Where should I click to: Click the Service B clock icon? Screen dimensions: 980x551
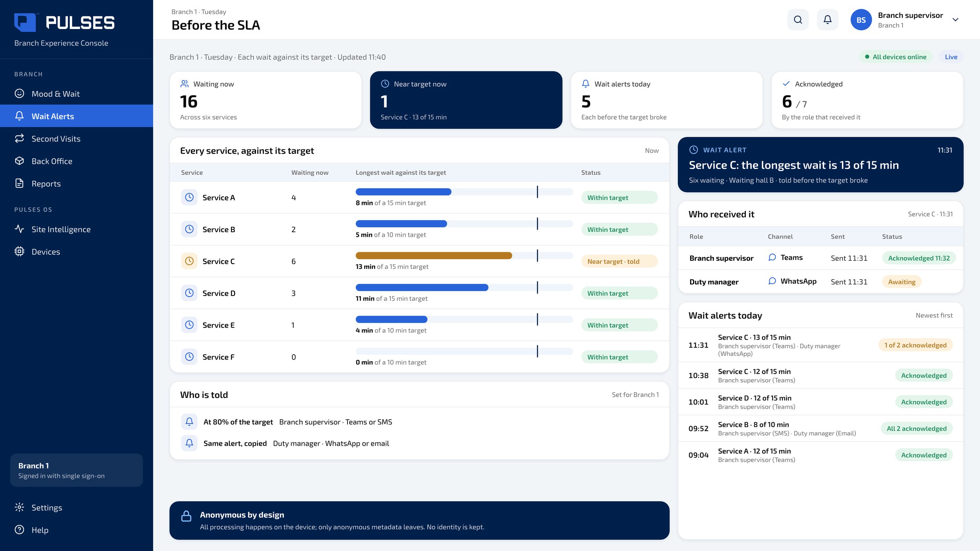[x=189, y=229]
